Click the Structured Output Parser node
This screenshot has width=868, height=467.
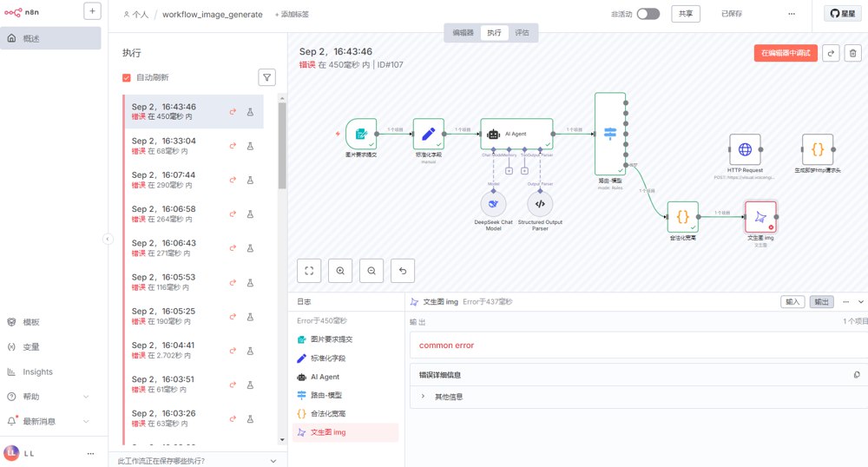click(x=540, y=203)
